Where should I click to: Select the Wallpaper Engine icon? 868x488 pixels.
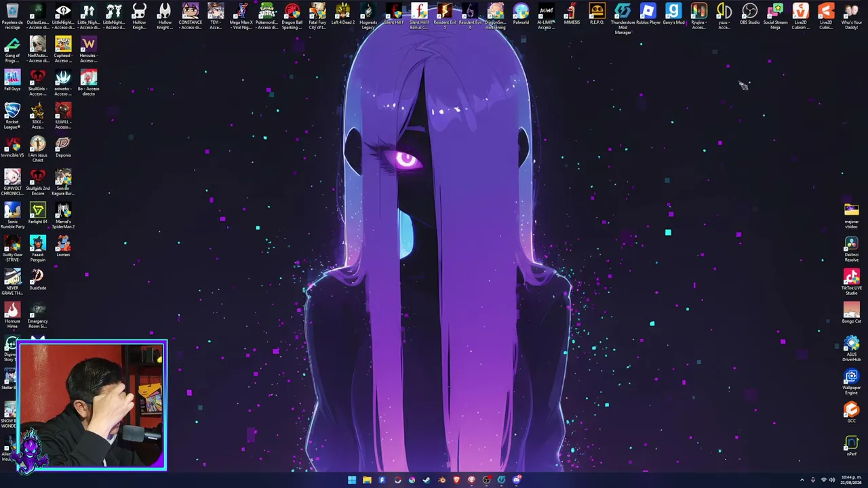pos(851,381)
